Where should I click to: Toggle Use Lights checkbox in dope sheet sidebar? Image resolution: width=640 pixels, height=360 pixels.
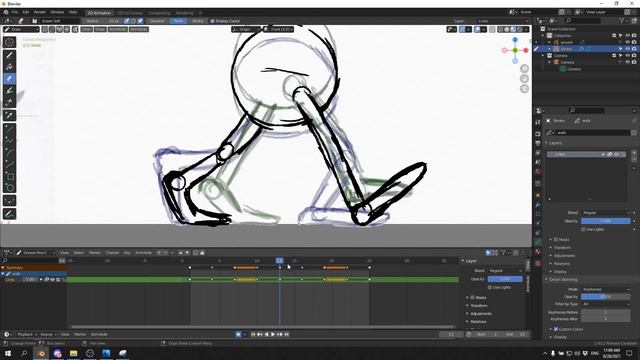click(489, 287)
